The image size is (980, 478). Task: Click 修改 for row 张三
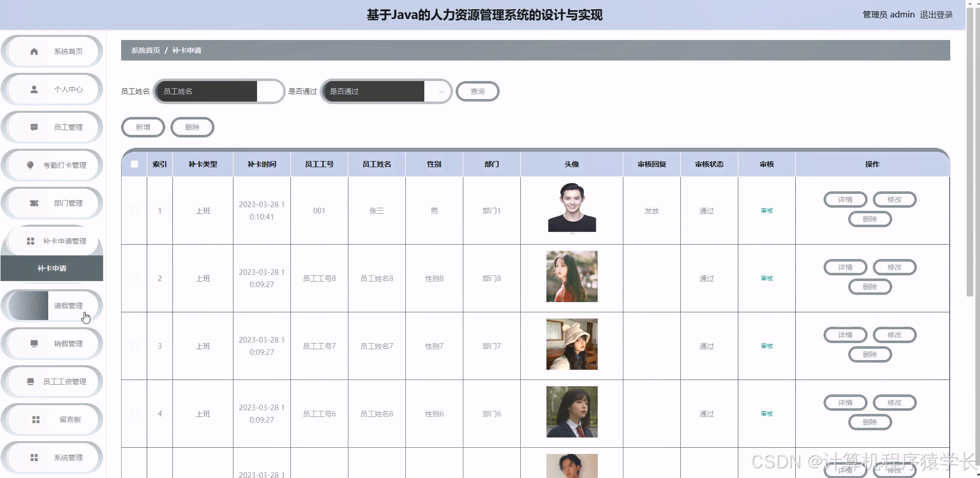895,200
